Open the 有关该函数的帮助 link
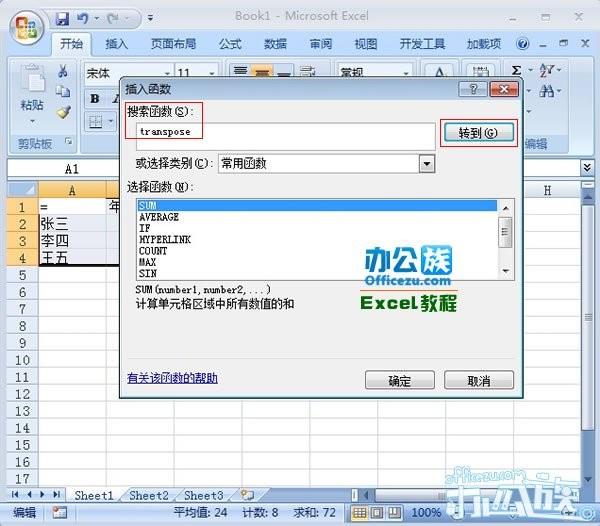600x526 pixels. tap(172, 378)
